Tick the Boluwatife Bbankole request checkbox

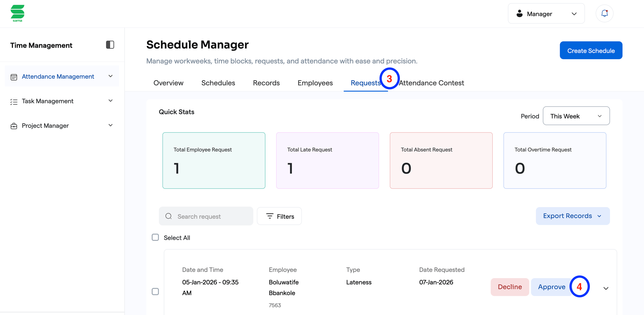155,291
